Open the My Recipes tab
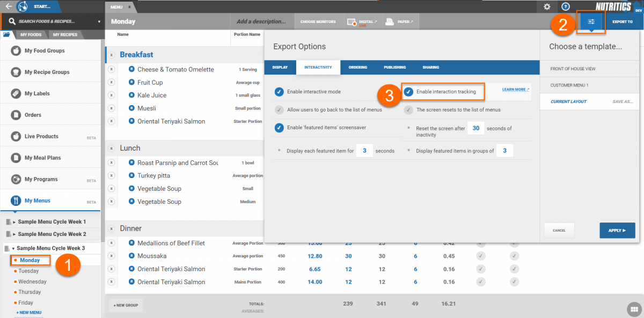Screen dimensions: 644x318 (x=65, y=35)
